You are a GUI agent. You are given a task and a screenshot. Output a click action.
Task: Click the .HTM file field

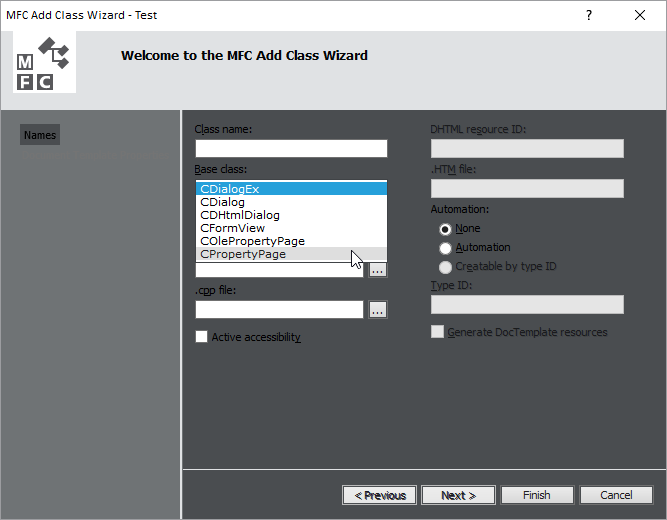(x=527, y=189)
